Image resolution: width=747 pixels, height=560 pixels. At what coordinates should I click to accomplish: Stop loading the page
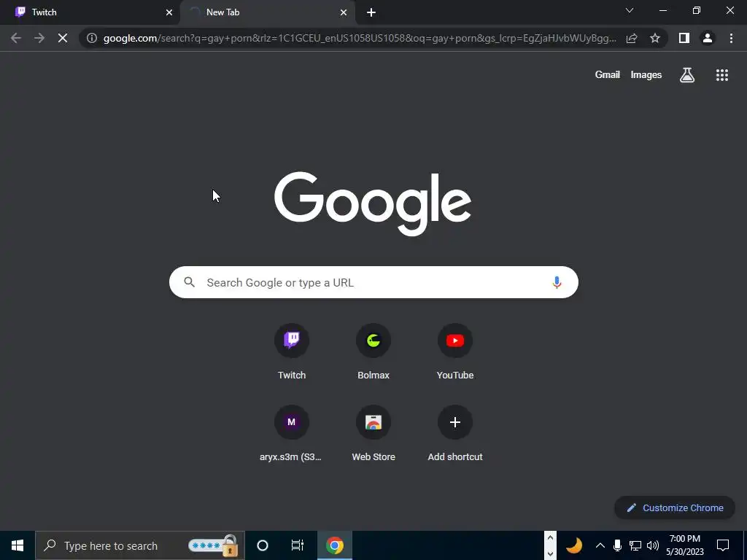(x=63, y=38)
